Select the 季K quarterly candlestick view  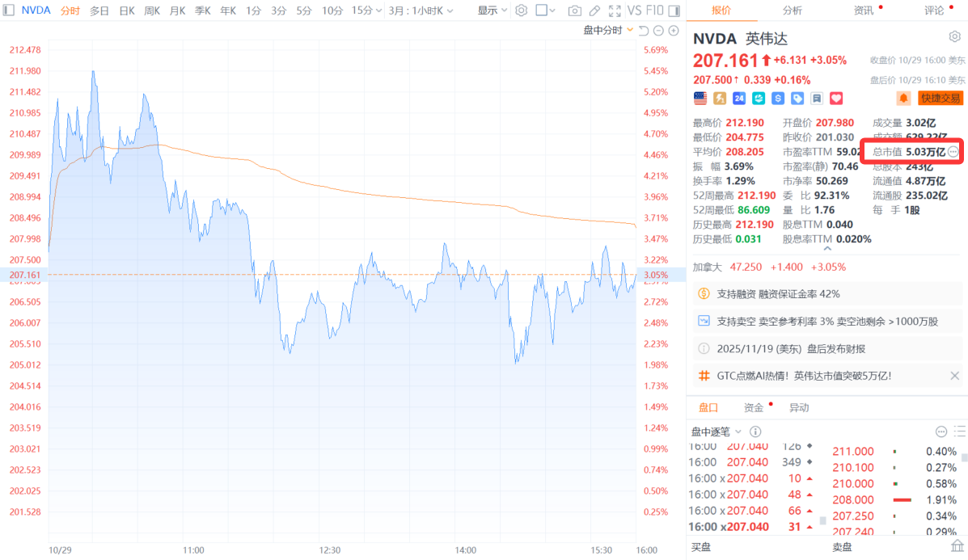(202, 11)
